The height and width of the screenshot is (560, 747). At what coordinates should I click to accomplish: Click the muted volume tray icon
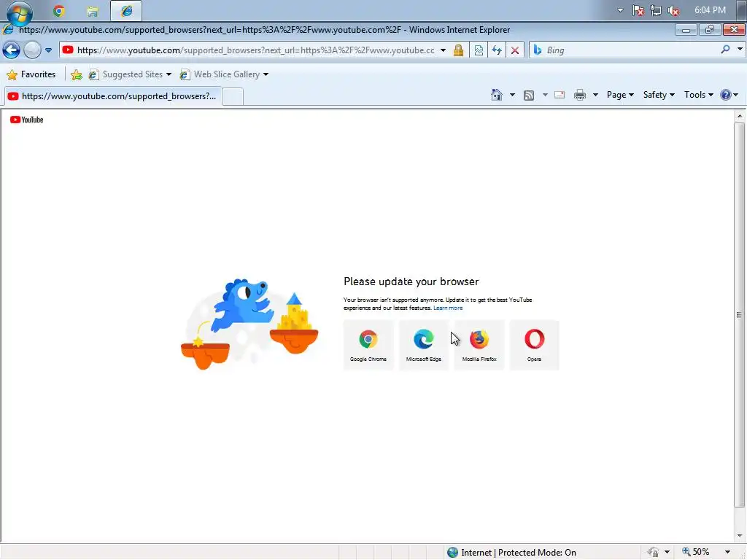[673, 10]
